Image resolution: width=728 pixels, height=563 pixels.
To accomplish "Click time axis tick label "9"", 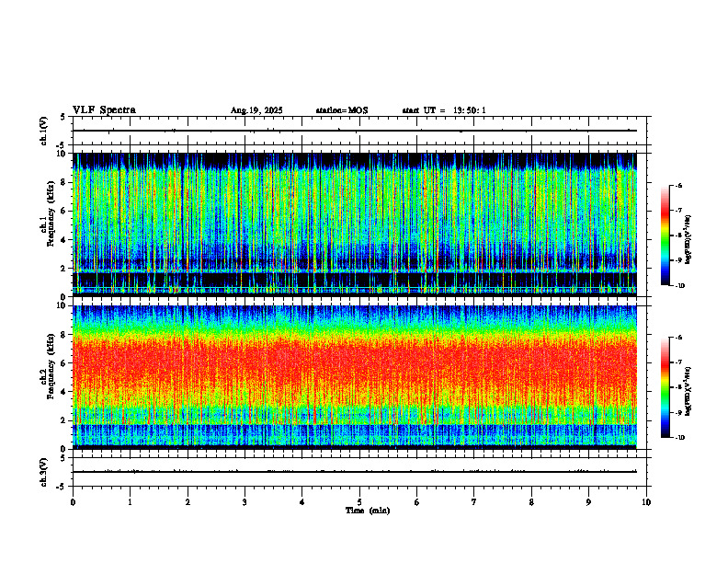I will 588,502.
